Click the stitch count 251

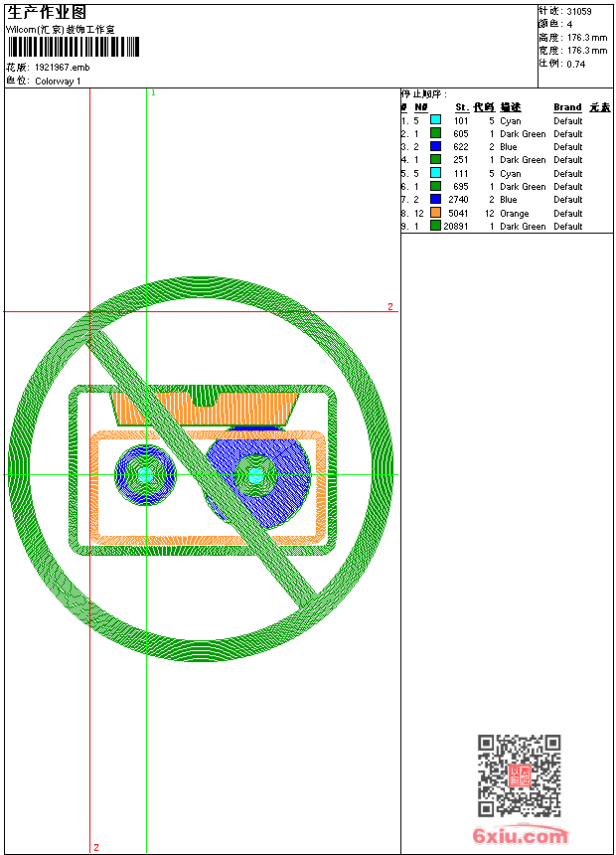461,160
